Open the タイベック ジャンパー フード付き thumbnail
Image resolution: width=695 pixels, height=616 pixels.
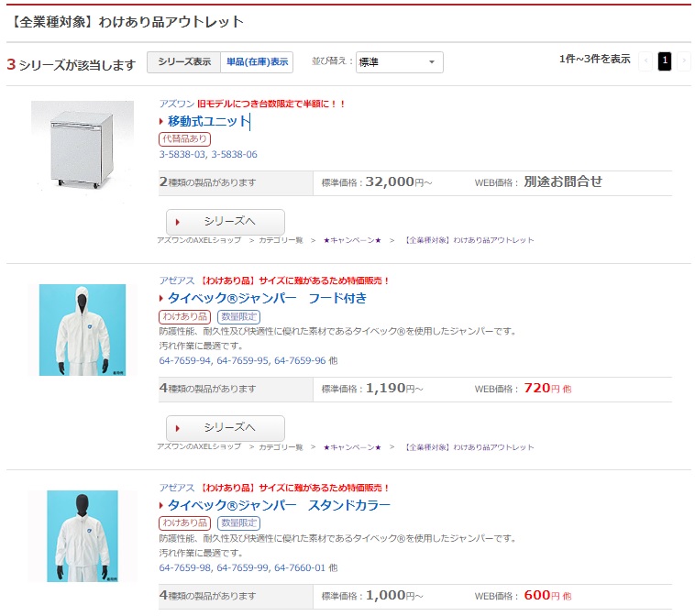click(83, 330)
